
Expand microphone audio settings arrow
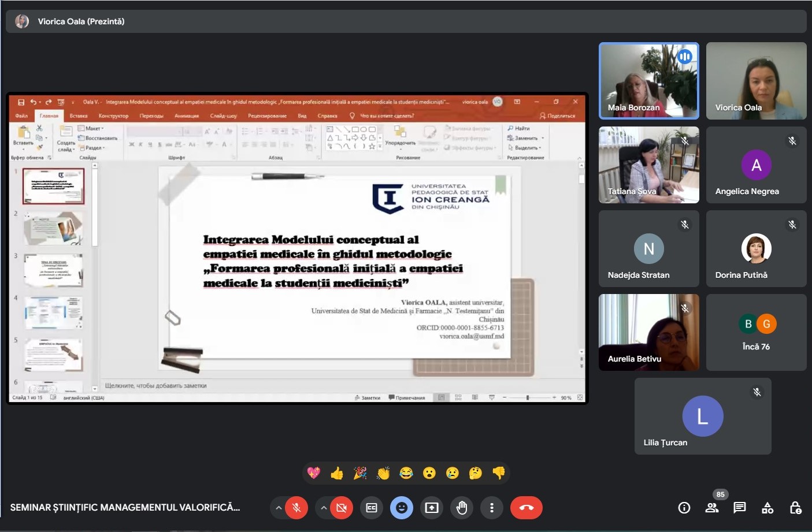[279, 508]
